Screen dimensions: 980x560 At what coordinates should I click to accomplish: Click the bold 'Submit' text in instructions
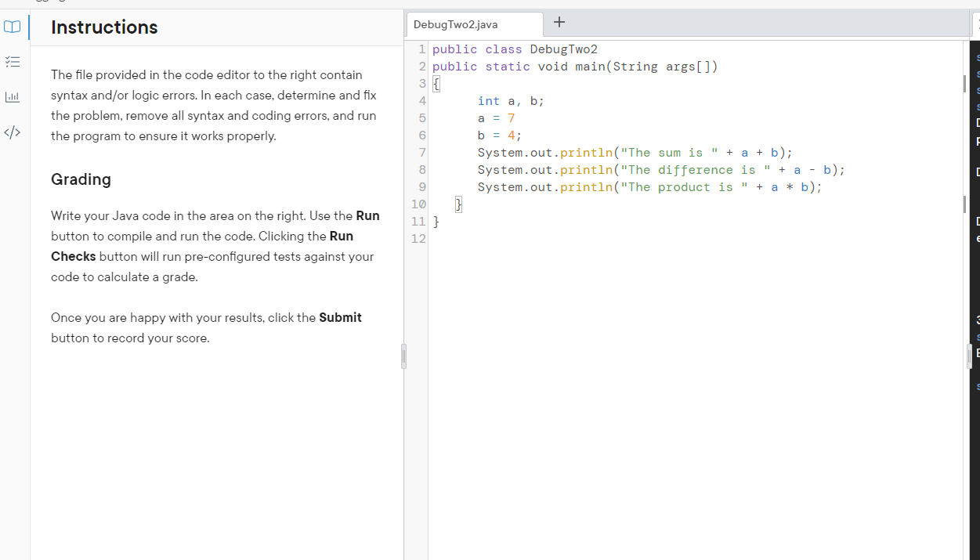340,318
